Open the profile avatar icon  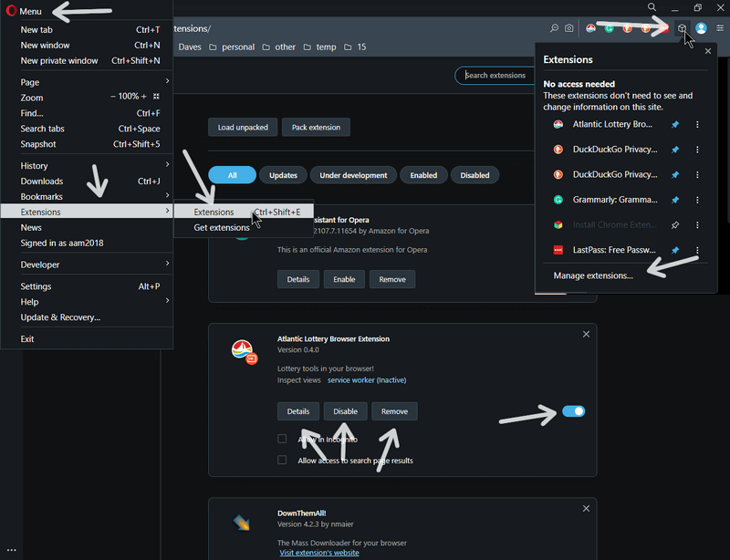click(701, 28)
